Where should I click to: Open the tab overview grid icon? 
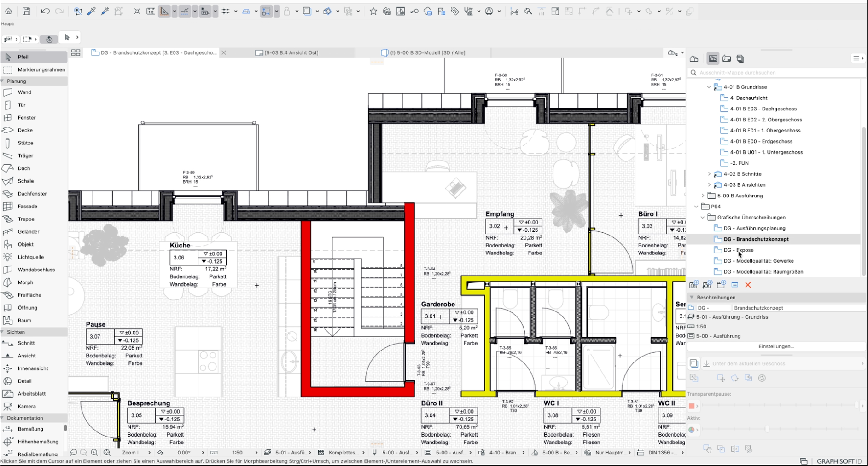76,52
